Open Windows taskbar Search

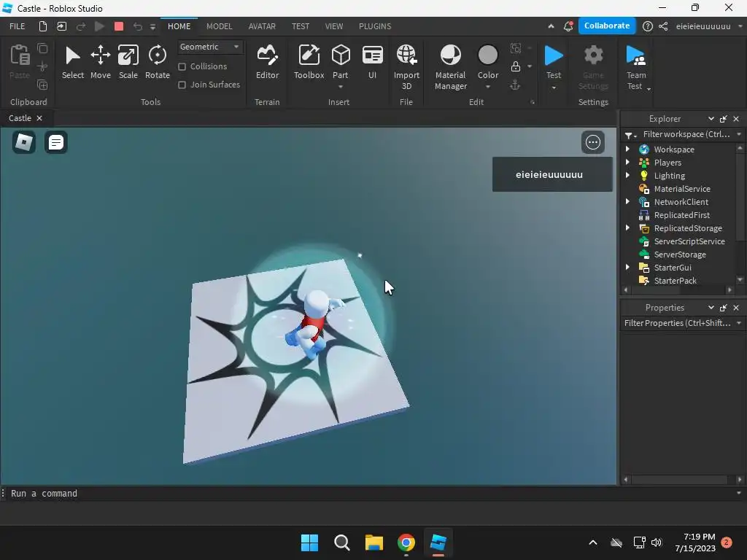click(x=341, y=542)
